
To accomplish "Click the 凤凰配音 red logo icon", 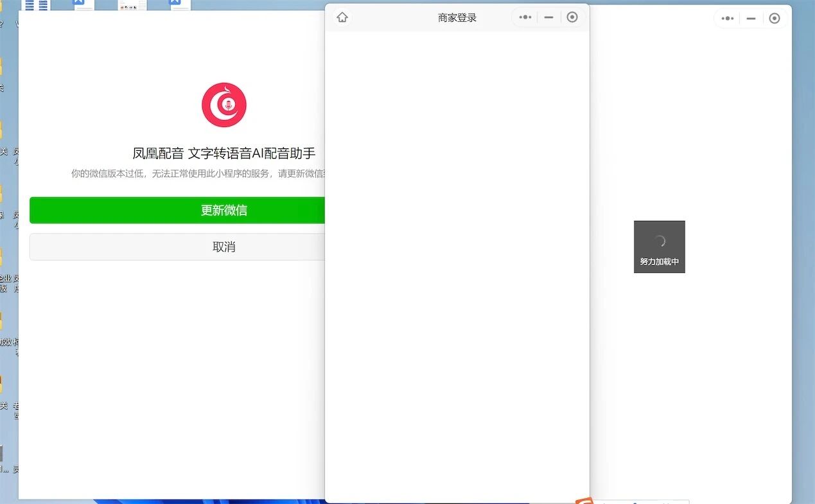I will (x=224, y=105).
